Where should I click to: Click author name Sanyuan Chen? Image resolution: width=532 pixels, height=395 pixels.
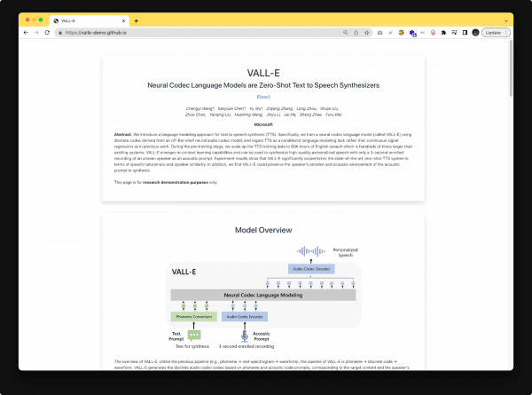231,108
